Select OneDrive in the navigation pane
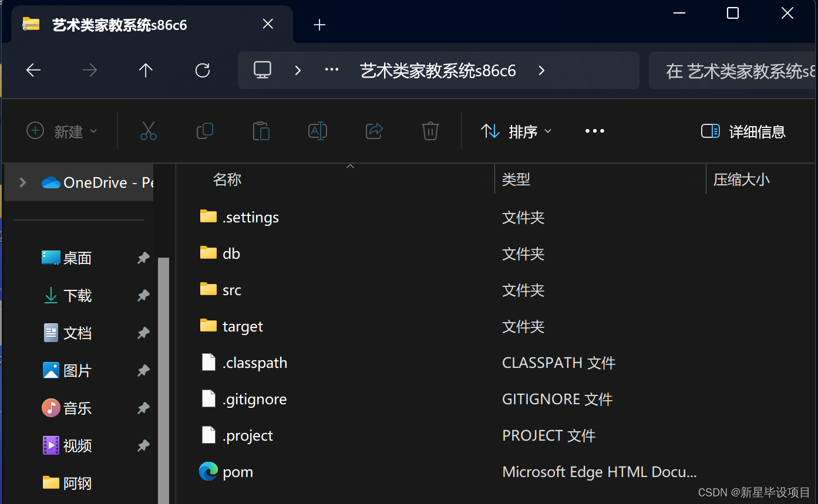818x504 pixels. (x=97, y=182)
